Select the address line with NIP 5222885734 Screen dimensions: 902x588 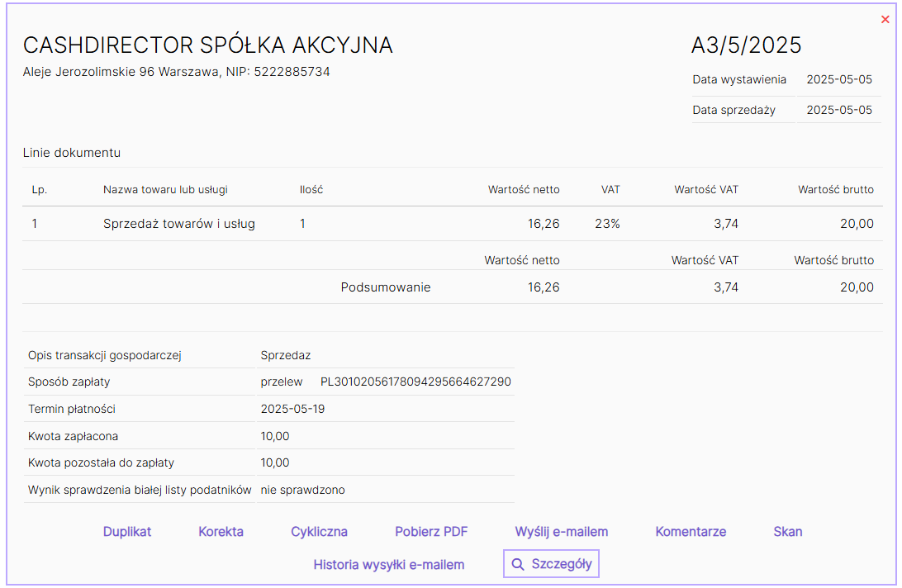tap(177, 72)
